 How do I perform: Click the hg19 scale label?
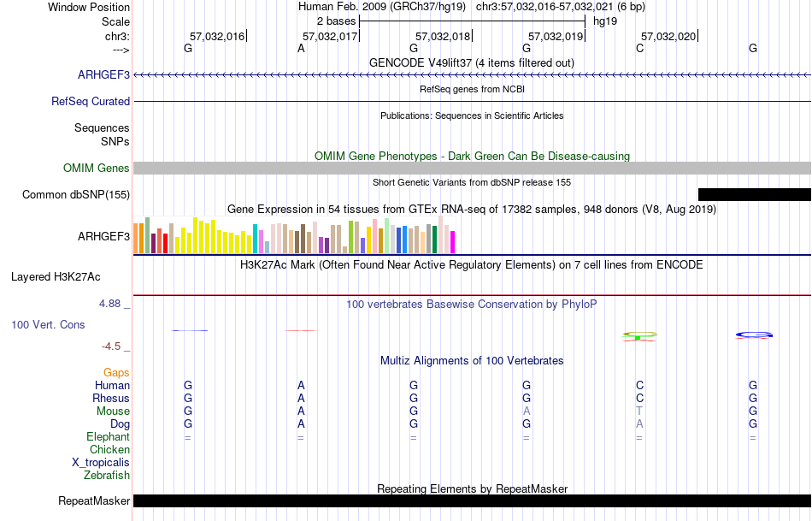[x=605, y=21]
